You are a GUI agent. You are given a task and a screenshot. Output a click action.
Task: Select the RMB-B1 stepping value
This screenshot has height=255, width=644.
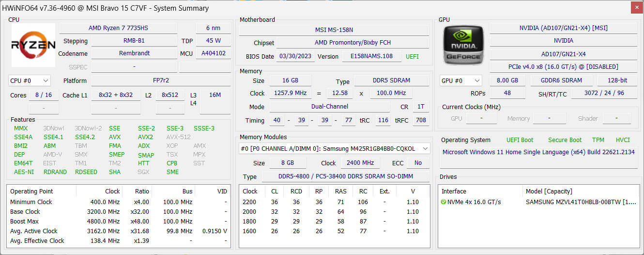pos(135,41)
